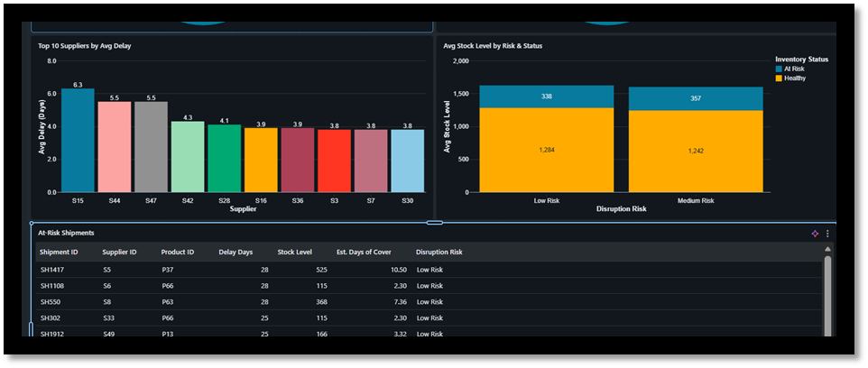Screen dimensions: 868x368
Task: Click the Medium Risk Healthy segment showing 1,242
Action: (696, 151)
